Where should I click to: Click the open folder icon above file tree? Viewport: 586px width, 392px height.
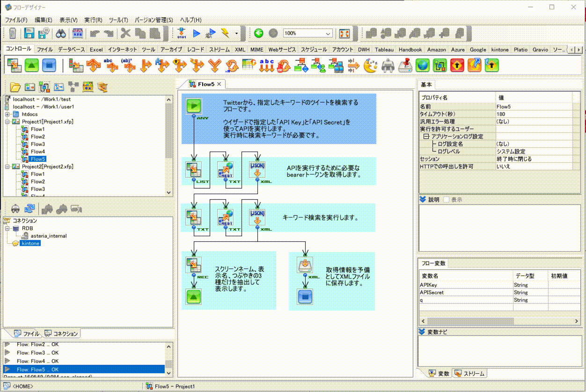tap(15, 87)
